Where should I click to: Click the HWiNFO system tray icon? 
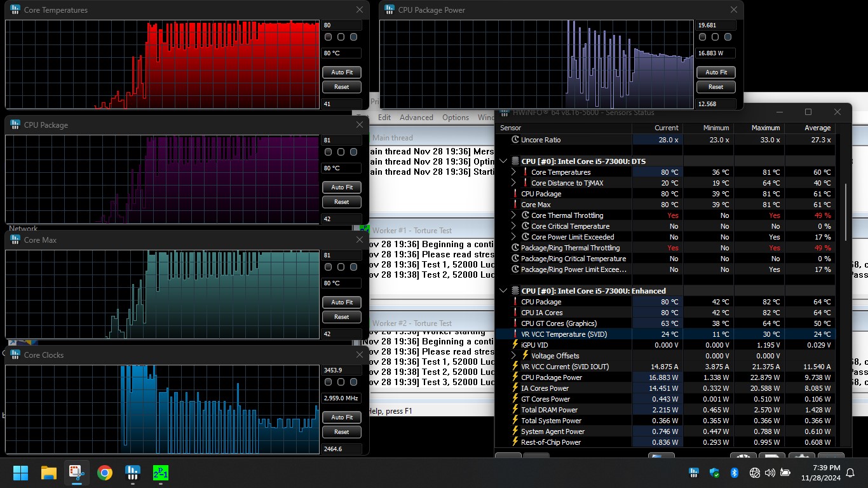(x=695, y=473)
